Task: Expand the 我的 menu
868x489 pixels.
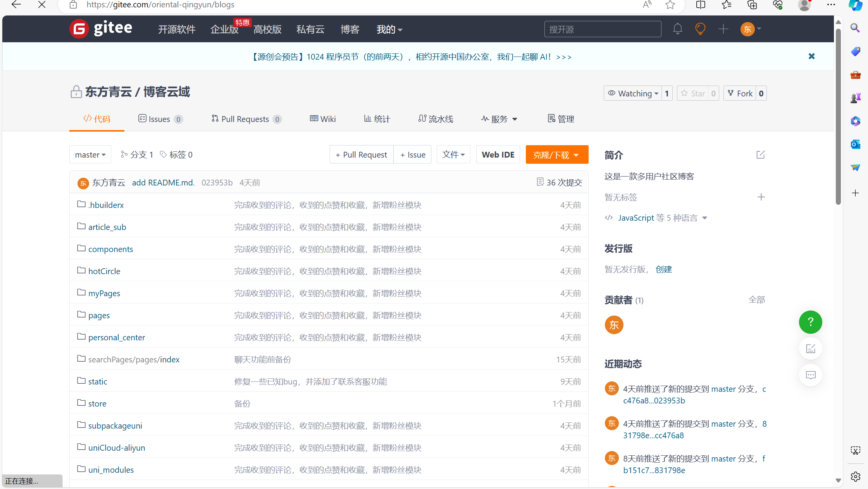Action: click(x=389, y=29)
